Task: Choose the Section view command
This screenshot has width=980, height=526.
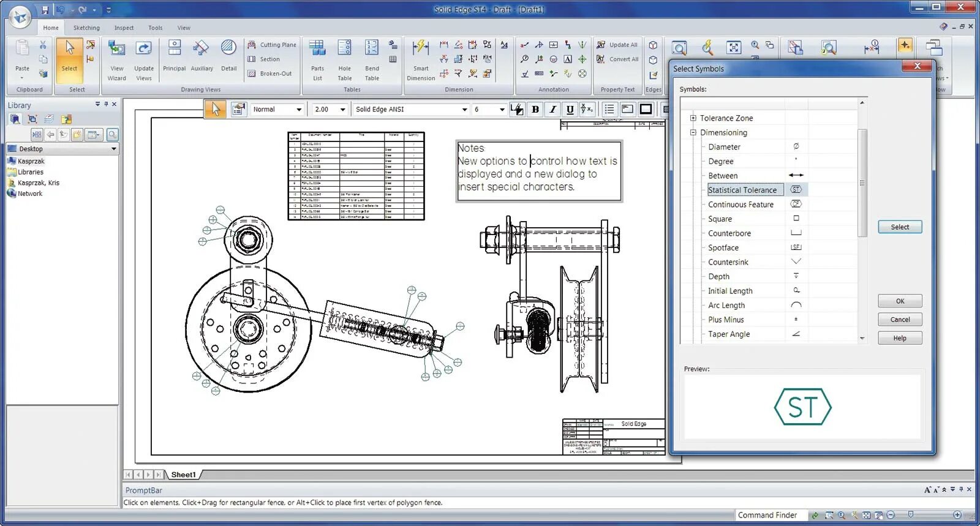Action: (x=263, y=59)
